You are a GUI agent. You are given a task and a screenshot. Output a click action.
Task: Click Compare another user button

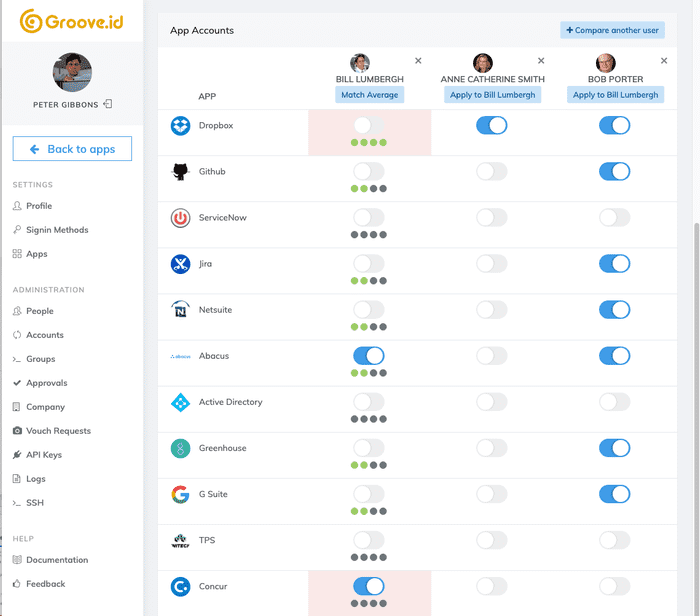click(612, 30)
